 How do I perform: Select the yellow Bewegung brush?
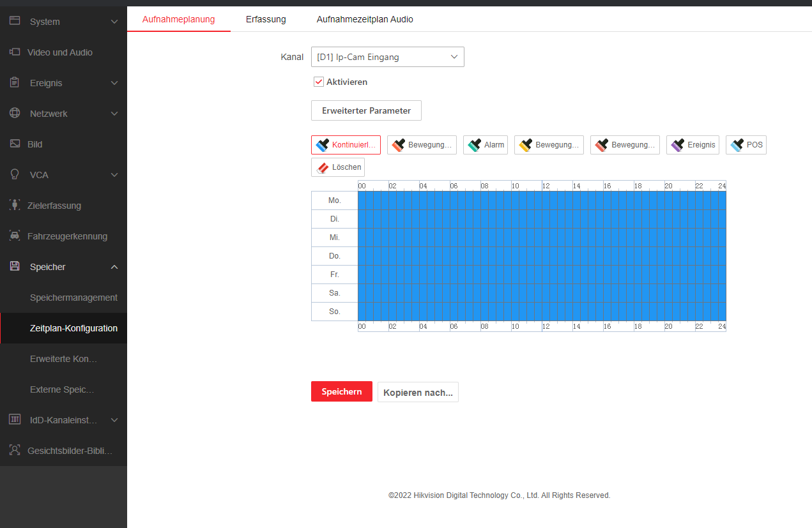[x=548, y=145]
